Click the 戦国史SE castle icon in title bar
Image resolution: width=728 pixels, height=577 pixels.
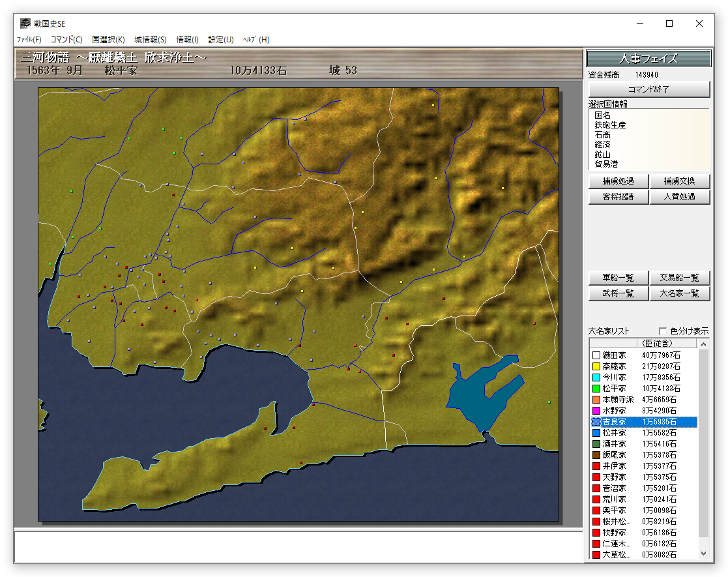25,23
